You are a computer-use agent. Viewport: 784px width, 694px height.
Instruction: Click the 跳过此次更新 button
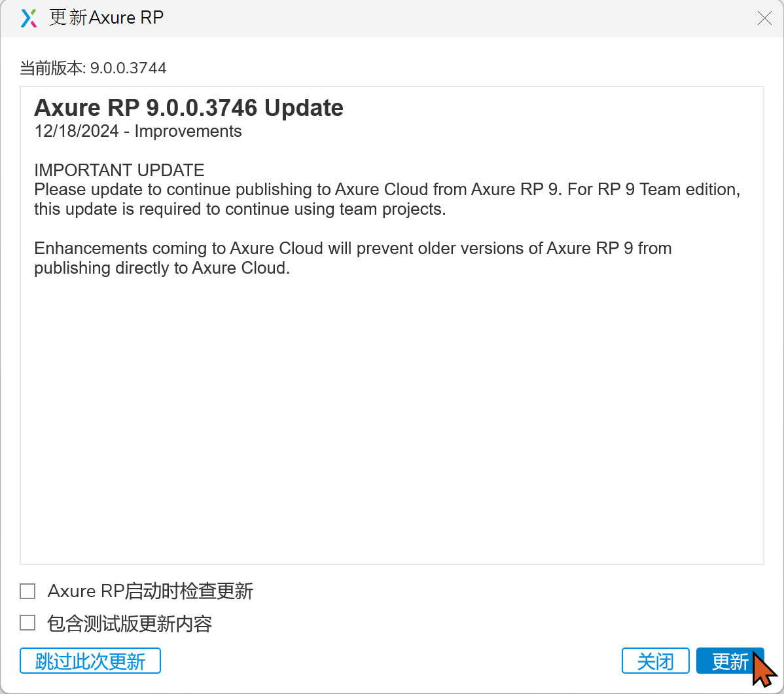[x=90, y=661]
